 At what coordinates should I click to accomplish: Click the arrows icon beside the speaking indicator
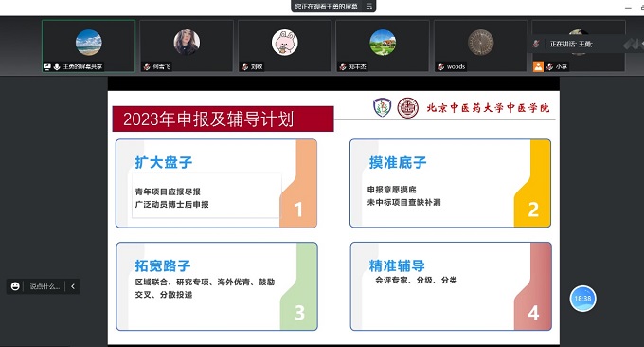tap(633, 44)
